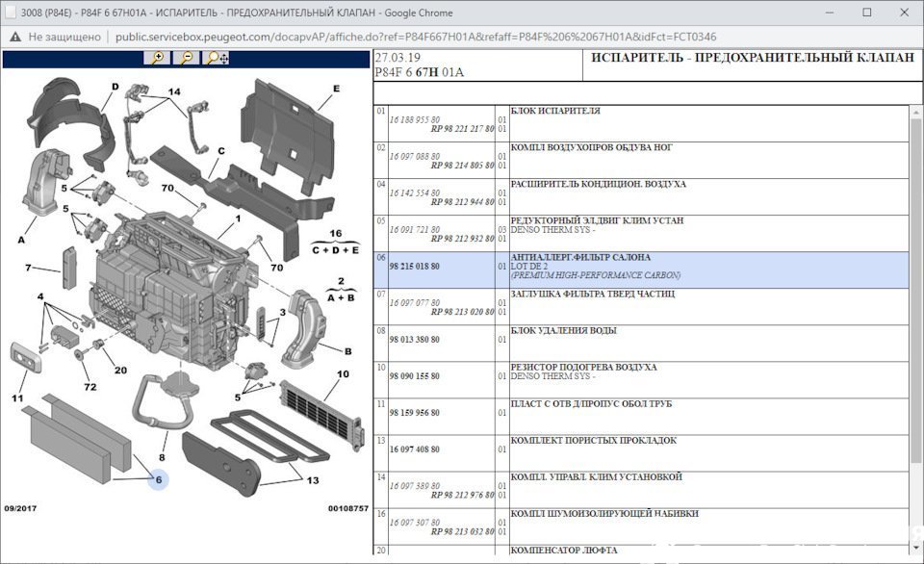
Task: Select the highlighted callout number 6 on the diagram
Action: pyautogui.click(x=159, y=479)
